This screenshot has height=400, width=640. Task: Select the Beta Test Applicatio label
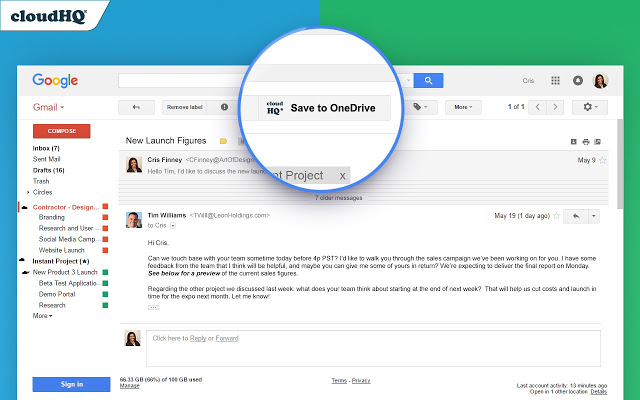(x=68, y=283)
